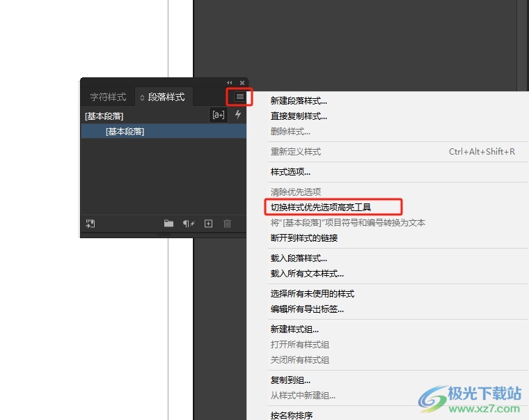Viewport: 529px width, 420px height.
Task: Switch to the 字符样式 tab
Action: coord(108,98)
